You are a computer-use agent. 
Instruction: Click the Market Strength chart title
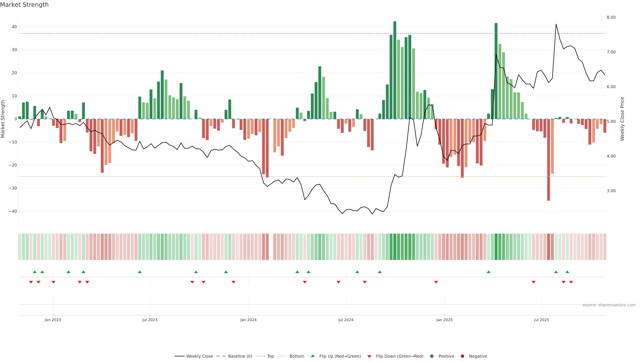pyautogui.click(x=24, y=5)
